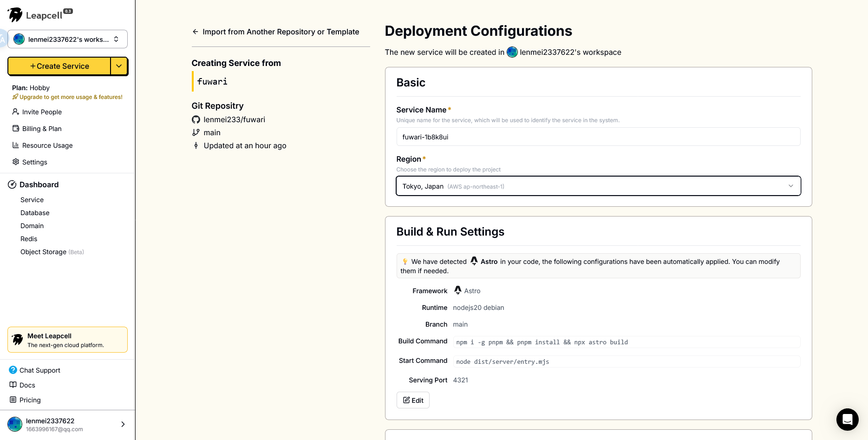Viewport: 868px width, 440px height.
Task: Open Chat Support from the sidebar
Action: coord(40,370)
